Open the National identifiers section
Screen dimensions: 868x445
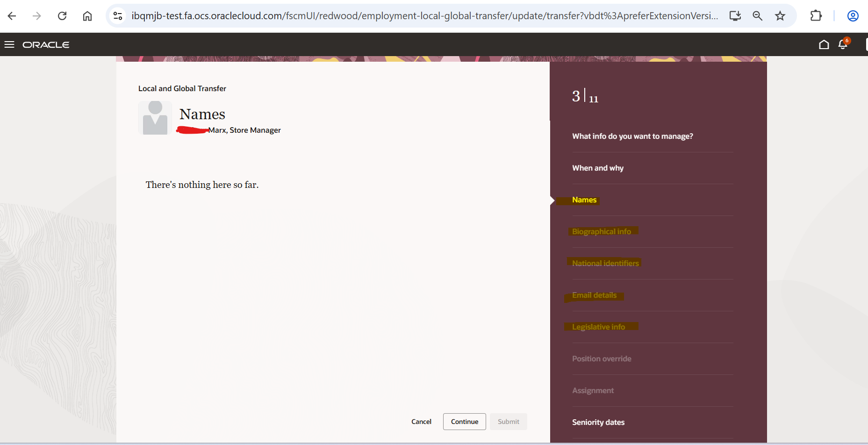[605, 263]
